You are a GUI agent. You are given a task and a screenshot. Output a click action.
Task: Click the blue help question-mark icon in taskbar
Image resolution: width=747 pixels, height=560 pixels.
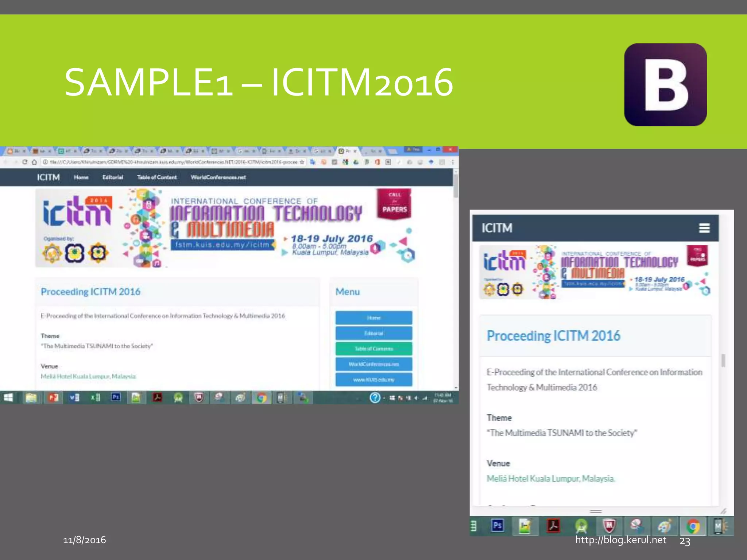tap(375, 398)
